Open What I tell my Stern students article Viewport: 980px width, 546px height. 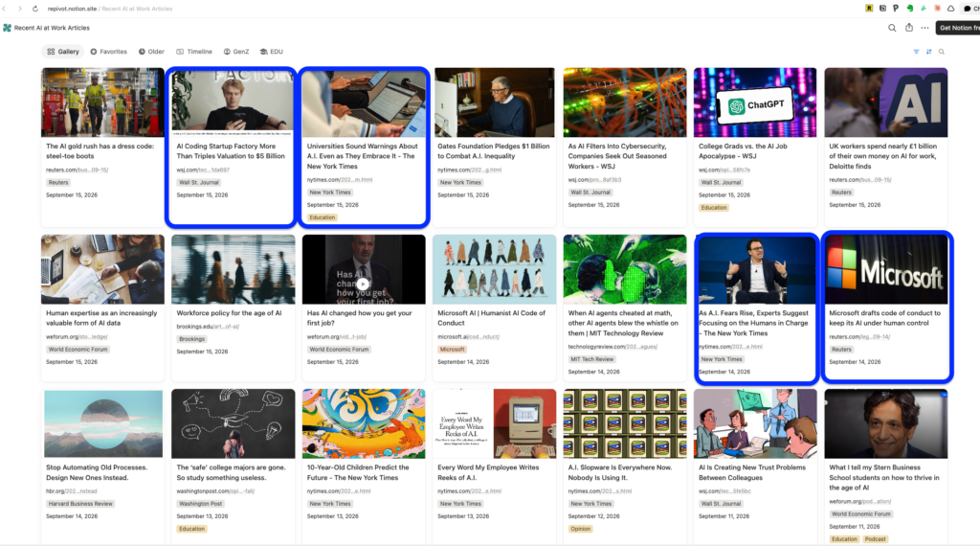click(x=885, y=466)
